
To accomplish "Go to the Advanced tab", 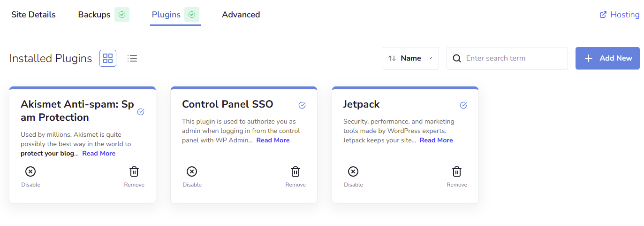I will pyautogui.click(x=241, y=15).
